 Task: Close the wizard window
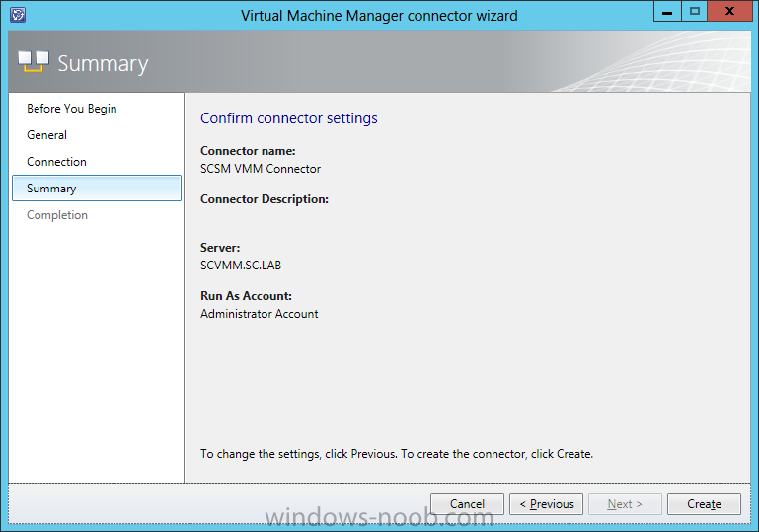729,11
